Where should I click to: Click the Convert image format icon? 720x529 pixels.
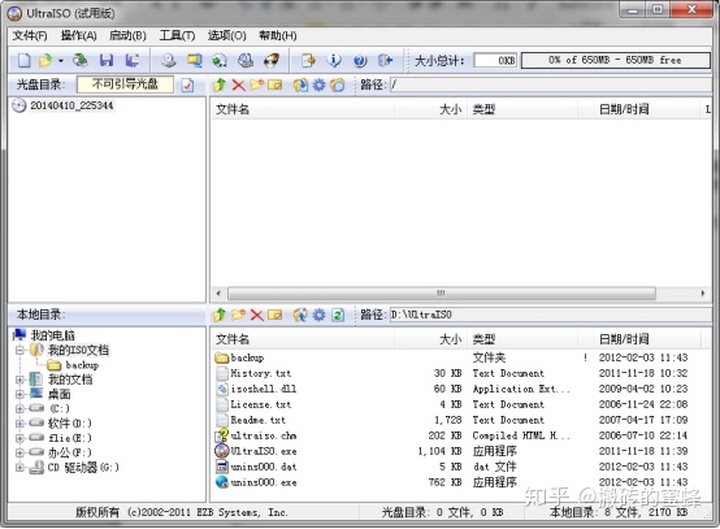[x=219, y=61]
